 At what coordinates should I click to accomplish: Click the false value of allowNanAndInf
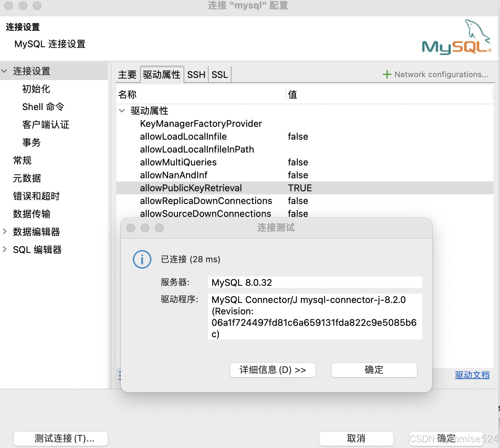pos(298,175)
